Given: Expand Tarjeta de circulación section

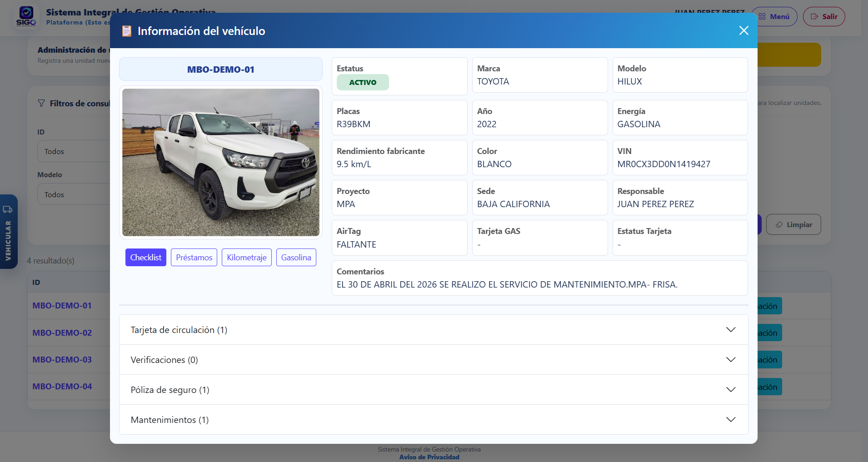Looking at the screenshot, I should (x=434, y=330).
